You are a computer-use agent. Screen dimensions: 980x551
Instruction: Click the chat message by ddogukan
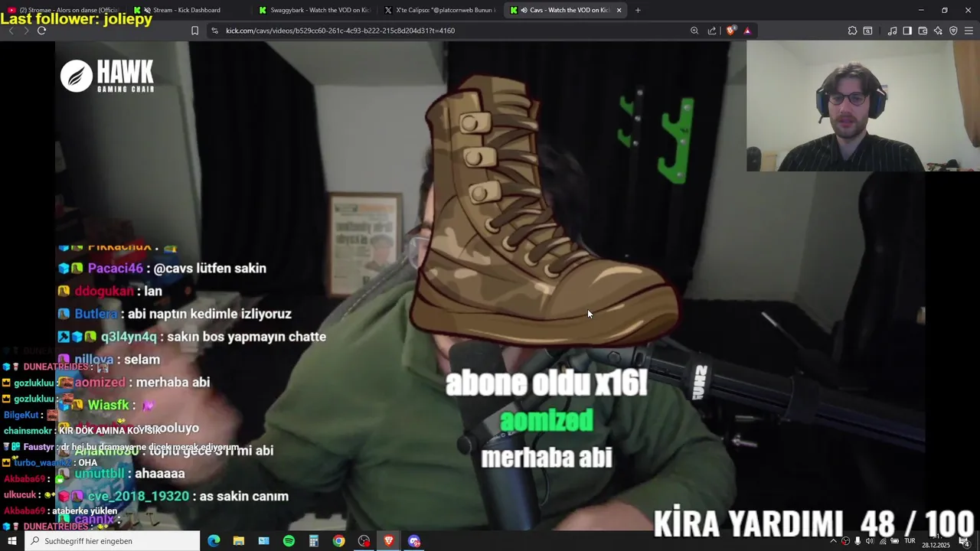[x=110, y=291]
